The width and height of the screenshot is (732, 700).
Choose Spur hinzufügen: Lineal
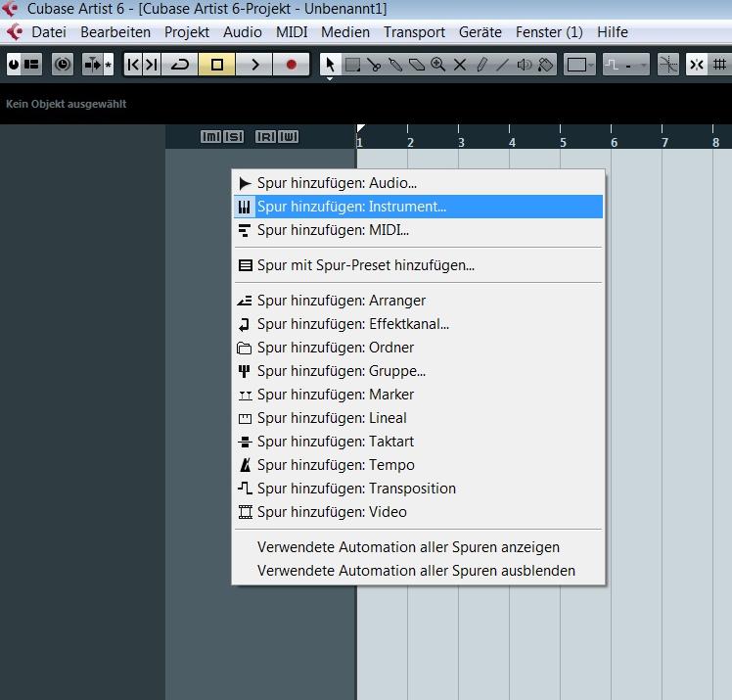pos(418,418)
